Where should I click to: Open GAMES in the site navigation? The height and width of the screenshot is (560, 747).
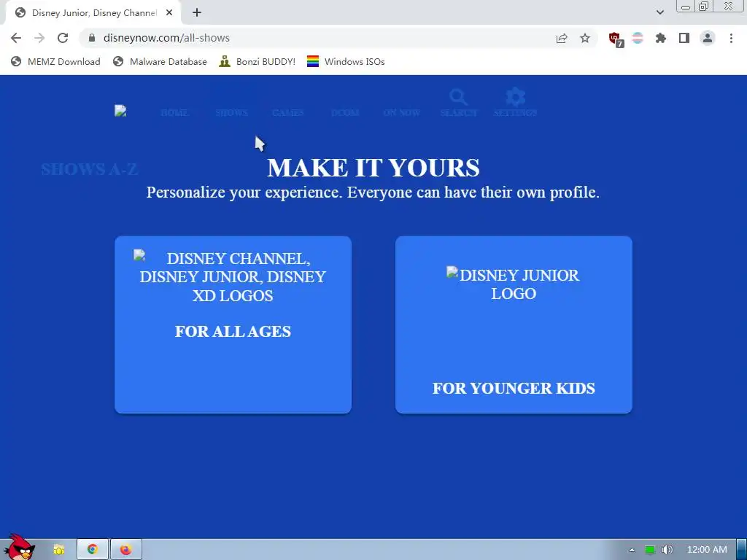[x=287, y=113]
